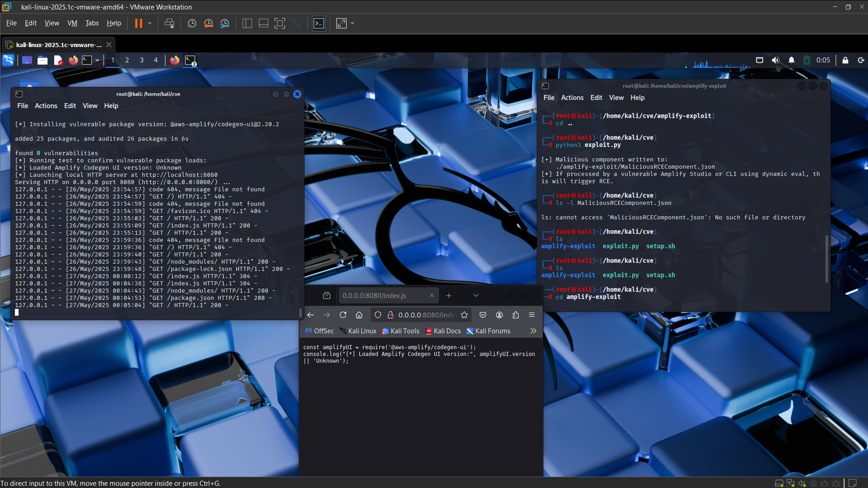This screenshot has width=868, height=488.
Task: Enter full screen mode
Action: [280, 23]
